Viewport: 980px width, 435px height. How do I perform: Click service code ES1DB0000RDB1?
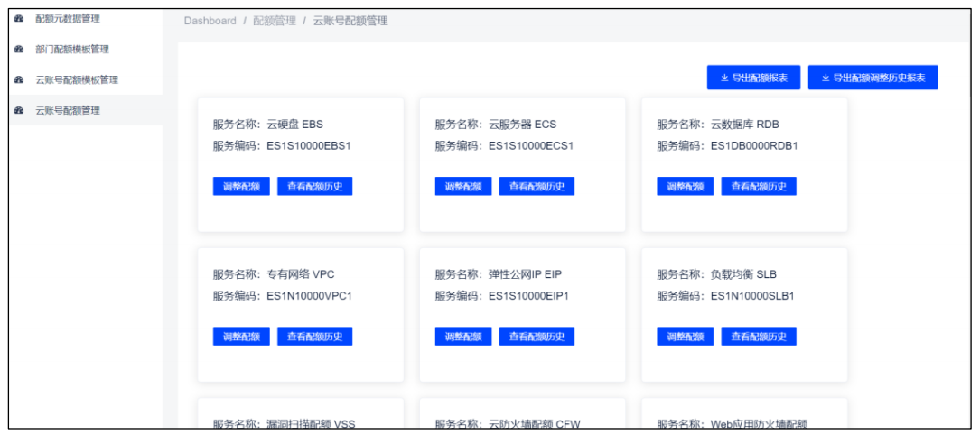pyautogui.click(x=754, y=146)
